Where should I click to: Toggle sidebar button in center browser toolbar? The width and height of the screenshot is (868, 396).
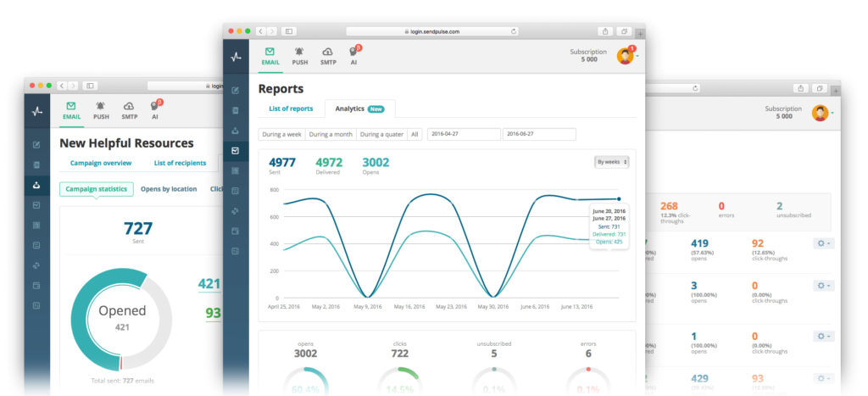pos(288,31)
